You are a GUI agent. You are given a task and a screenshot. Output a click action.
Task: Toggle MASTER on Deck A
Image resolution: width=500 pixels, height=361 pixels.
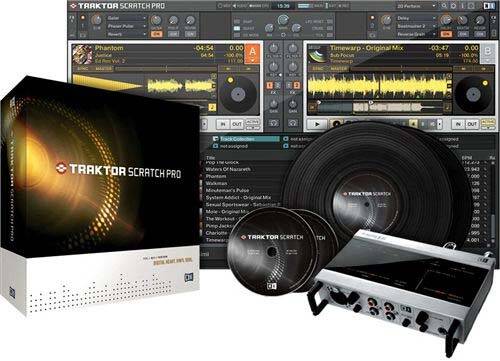click(x=104, y=69)
